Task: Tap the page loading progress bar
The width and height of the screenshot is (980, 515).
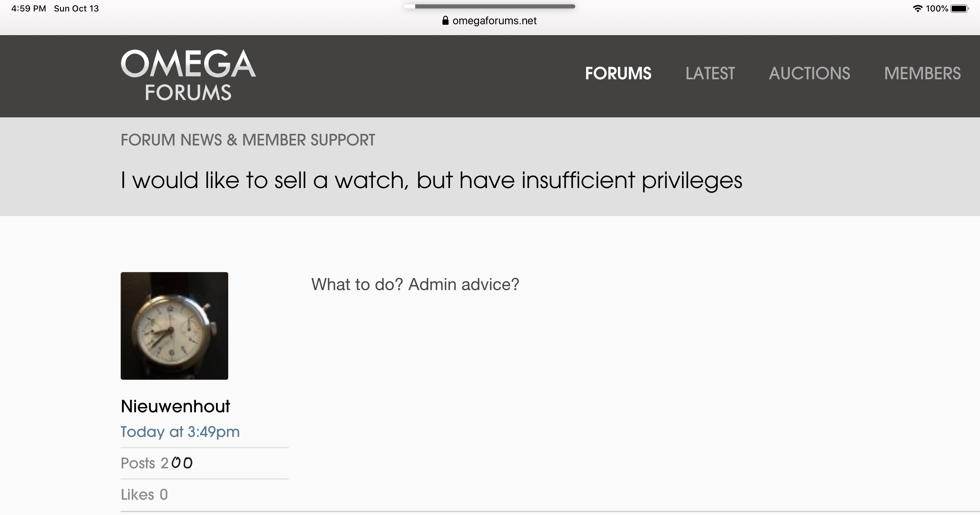Action: click(489, 6)
